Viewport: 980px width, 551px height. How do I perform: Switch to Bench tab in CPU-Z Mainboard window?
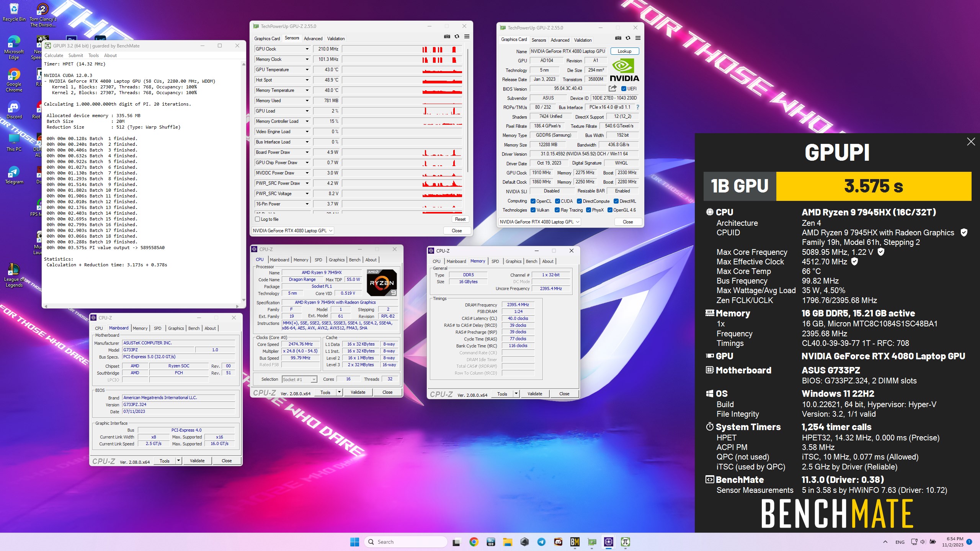(194, 328)
